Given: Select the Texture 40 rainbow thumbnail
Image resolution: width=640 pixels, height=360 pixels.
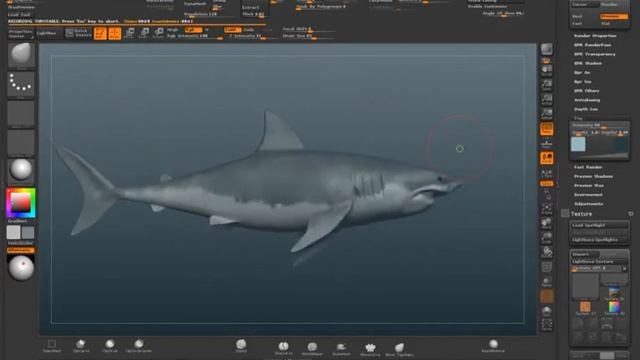Looking at the screenshot, I should click(614, 307).
